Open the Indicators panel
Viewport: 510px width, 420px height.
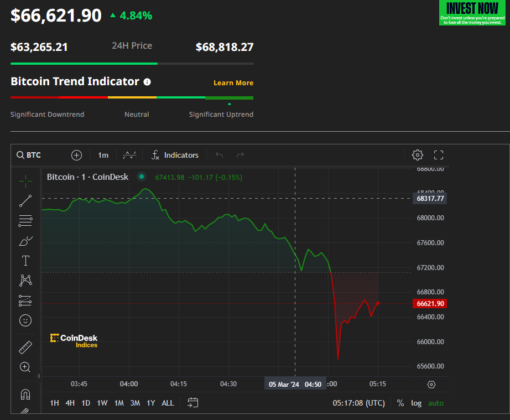tap(175, 155)
